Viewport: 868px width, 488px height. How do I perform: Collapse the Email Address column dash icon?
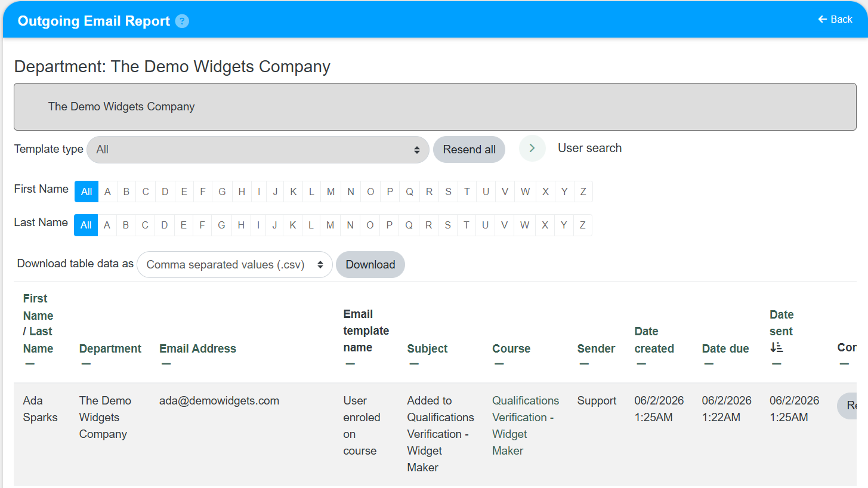[x=166, y=364]
